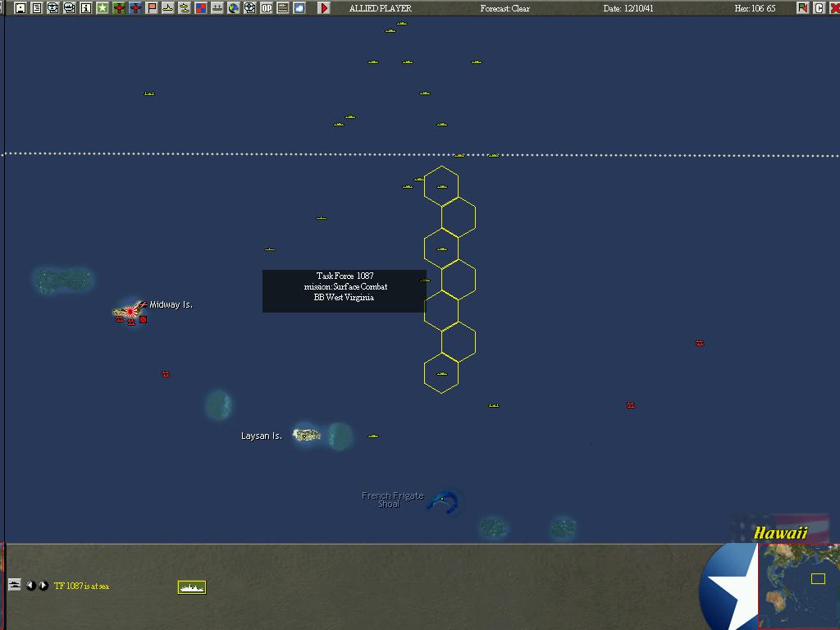Click the red and blue checkered icon
This screenshot has height=630, width=840.
coord(201,8)
